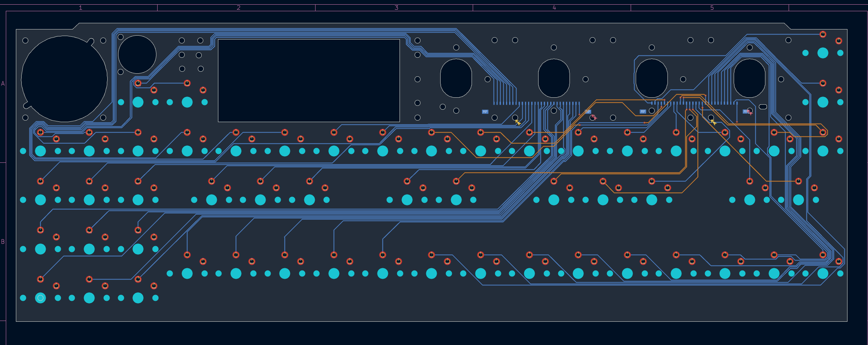Click row label A on left border
The height and width of the screenshot is (345, 868).
click(x=3, y=83)
